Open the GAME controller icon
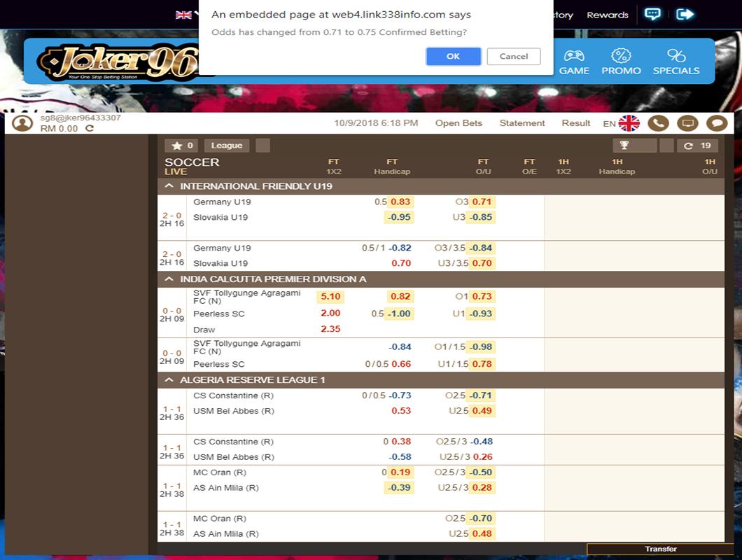 click(574, 56)
